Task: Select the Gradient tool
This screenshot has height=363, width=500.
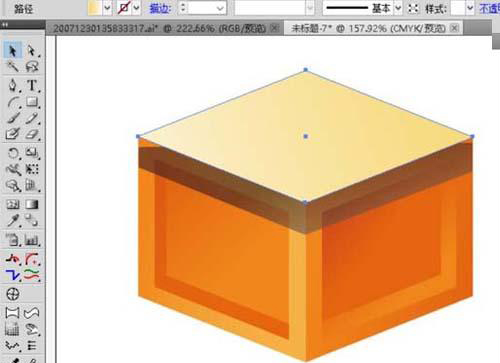Action: (32, 204)
